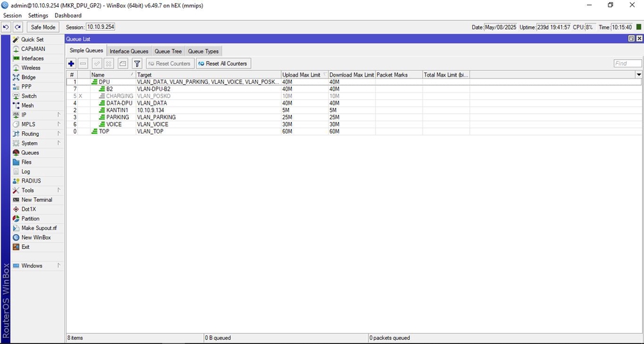Screen dimensions: 644x344
Task: Click the Find input field
Action: [627, 63]
